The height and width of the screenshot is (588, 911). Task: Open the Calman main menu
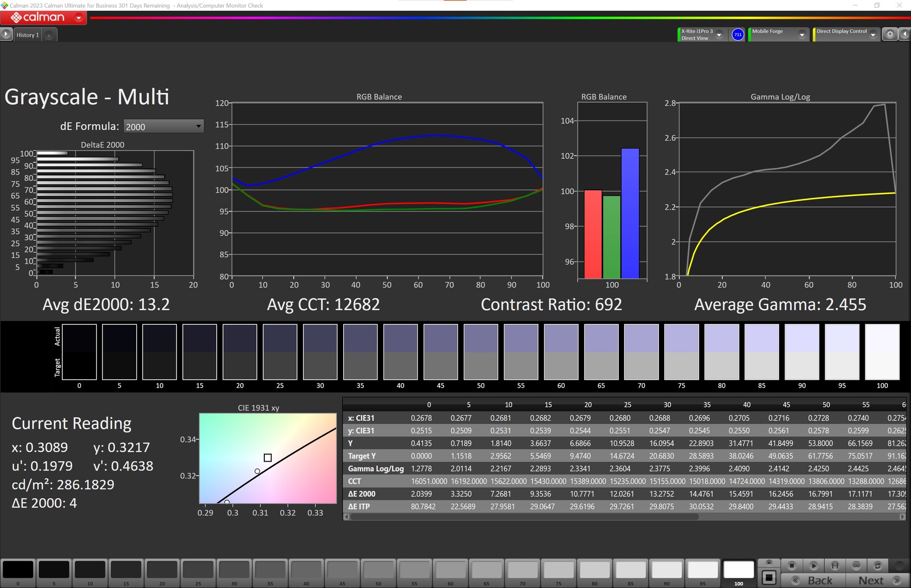pyautogui.click(x=78, y=18)
